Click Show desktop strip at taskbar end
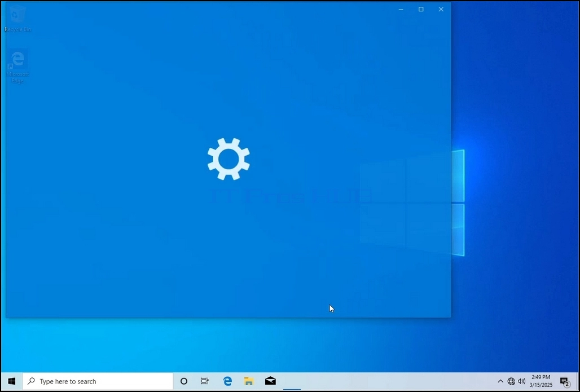 point(577,381)
